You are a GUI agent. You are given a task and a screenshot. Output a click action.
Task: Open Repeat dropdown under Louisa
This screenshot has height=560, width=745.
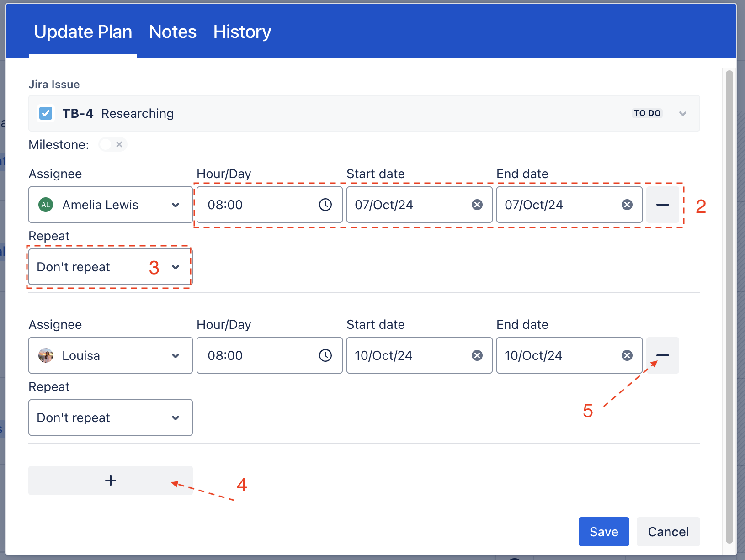[111, 417]
